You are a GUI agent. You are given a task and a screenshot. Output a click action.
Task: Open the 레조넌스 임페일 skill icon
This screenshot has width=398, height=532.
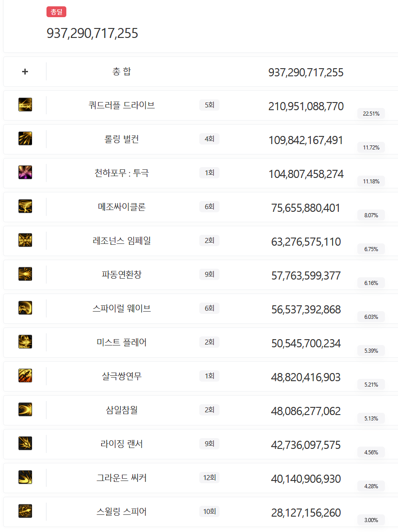pyautogui.click(x=25, y=240)
